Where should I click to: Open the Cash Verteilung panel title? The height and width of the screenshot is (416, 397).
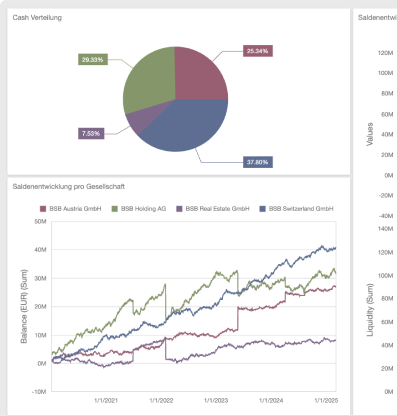pyautogui.click(x=37, y=18)
